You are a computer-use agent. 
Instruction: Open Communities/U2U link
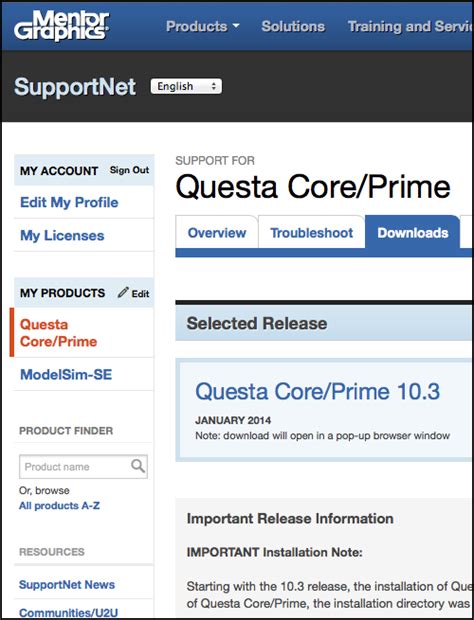coord(68,613)
